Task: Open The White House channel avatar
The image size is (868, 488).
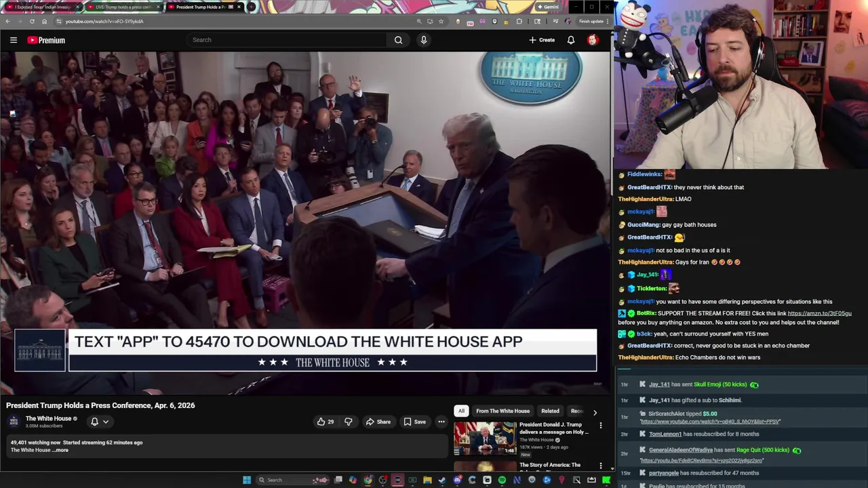Action: coord(14,422)
